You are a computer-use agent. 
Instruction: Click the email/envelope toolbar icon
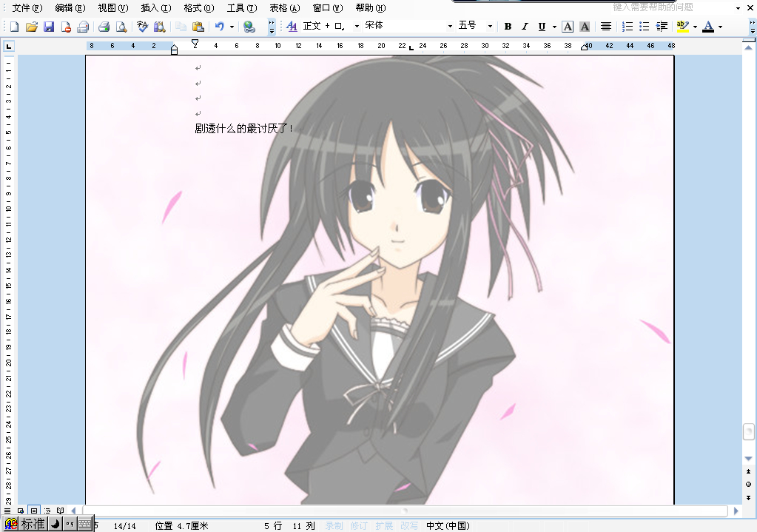(x=83, y=27)
